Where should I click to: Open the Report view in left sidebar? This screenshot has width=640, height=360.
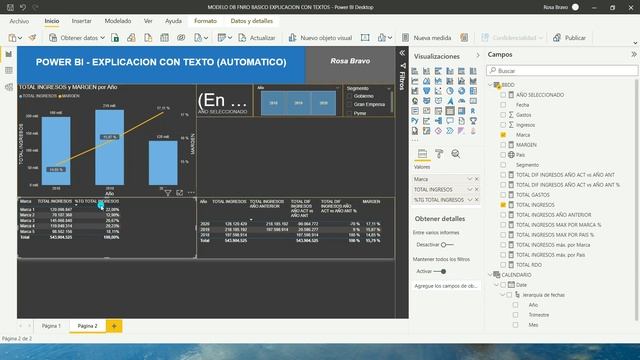click(9, 54)
